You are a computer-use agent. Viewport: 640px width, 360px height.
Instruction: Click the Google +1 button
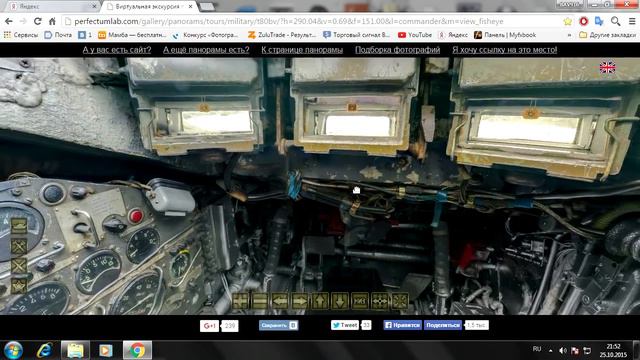(209, 326)
